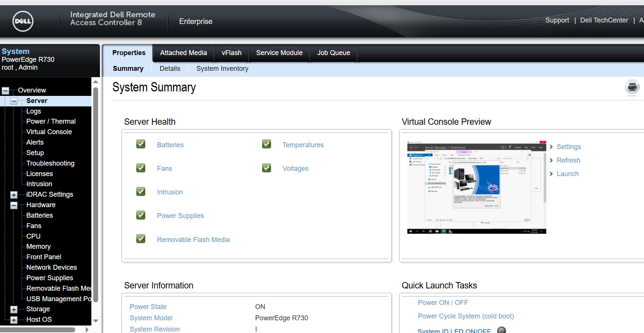Click the PowerEdge R730 model value
The width and height of the screenshot is (644, 333).
282,318
